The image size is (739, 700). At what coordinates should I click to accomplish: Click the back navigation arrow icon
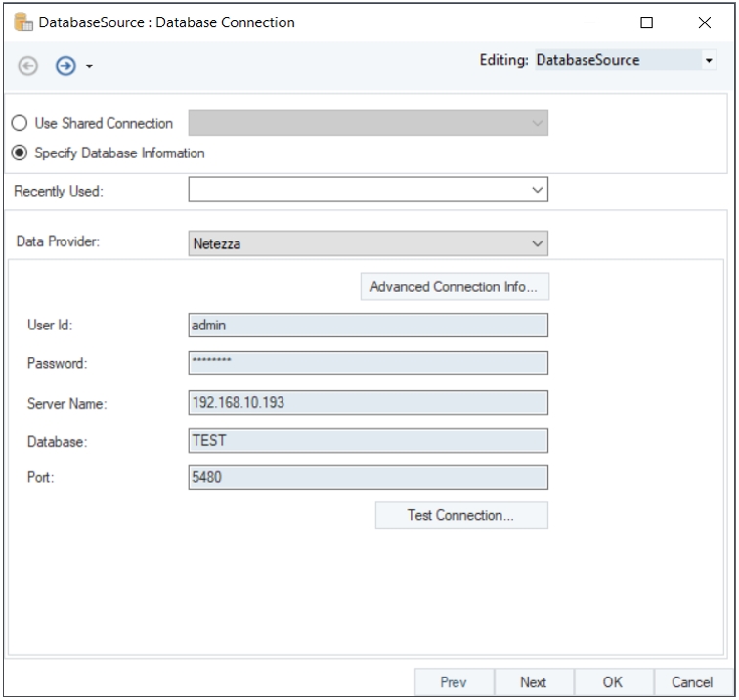(x=27, y=66)
